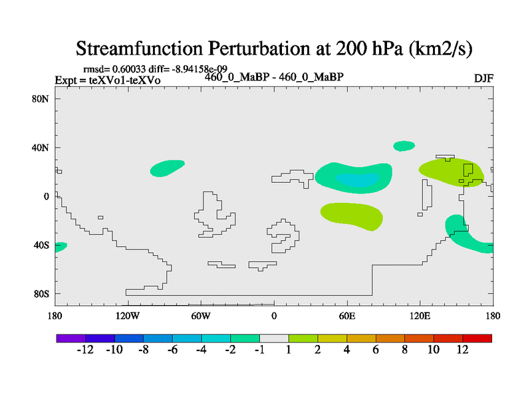Click the 40S latitude axis label

coord(43,245)
